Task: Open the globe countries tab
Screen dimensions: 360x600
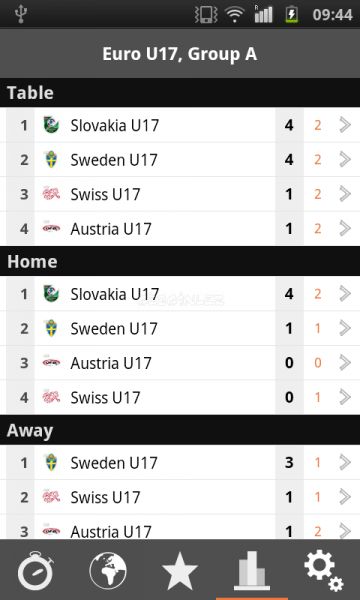Action: [108, 571]
